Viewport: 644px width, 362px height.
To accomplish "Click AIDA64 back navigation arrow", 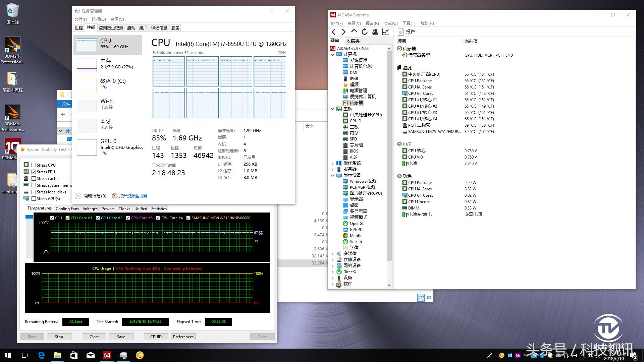I will [x=333, y=32].
